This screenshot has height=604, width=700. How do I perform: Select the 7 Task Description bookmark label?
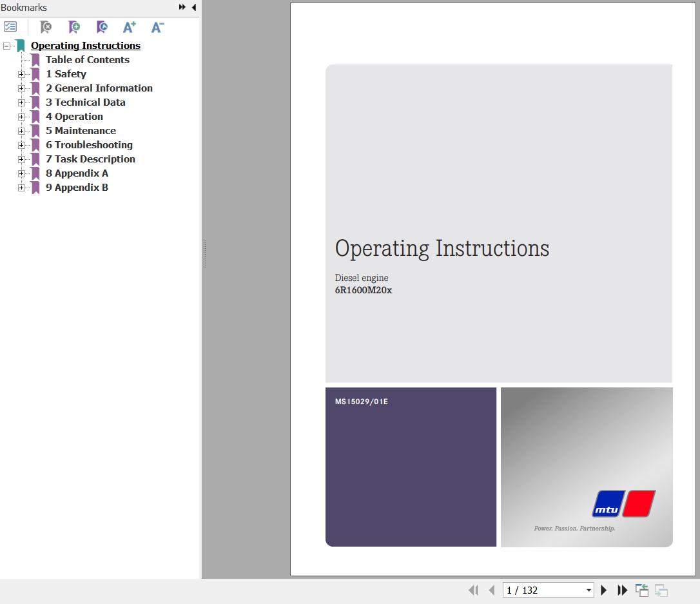click(90, 159)
